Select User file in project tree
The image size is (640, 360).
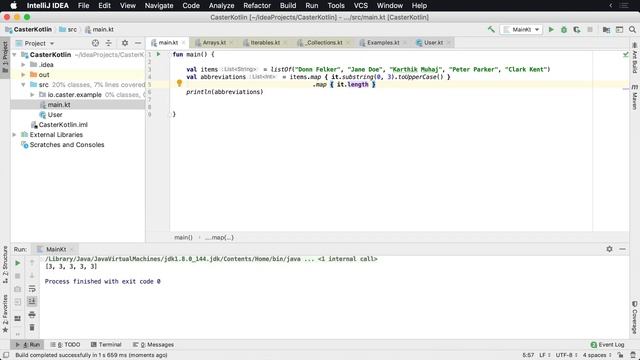55,115
